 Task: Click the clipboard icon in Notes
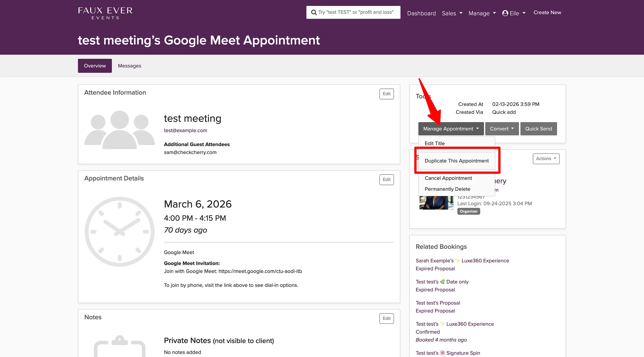coord(119,346)
